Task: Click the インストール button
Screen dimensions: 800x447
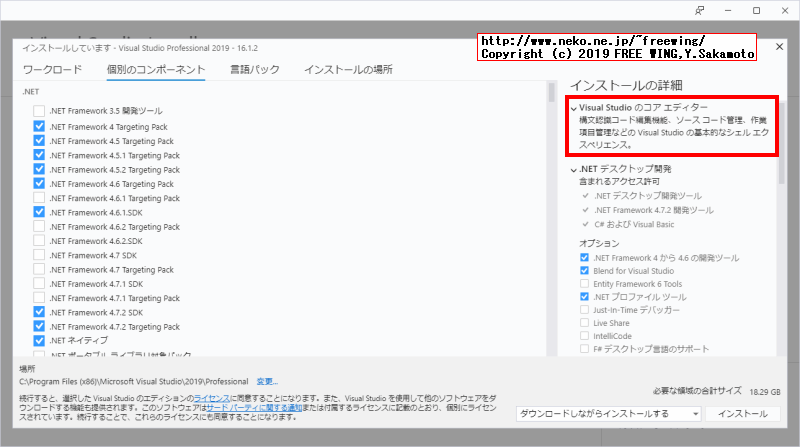Action: pyautogui.click(x=742, y=414)
